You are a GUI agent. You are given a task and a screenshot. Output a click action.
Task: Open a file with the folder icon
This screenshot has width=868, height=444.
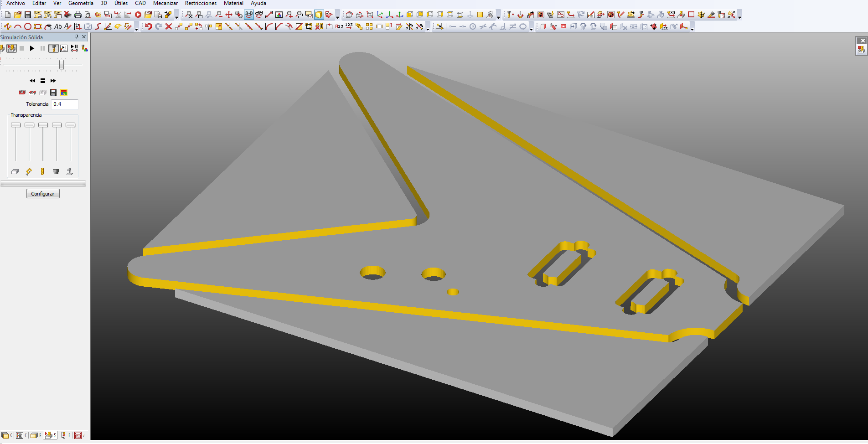pos(18,15)
